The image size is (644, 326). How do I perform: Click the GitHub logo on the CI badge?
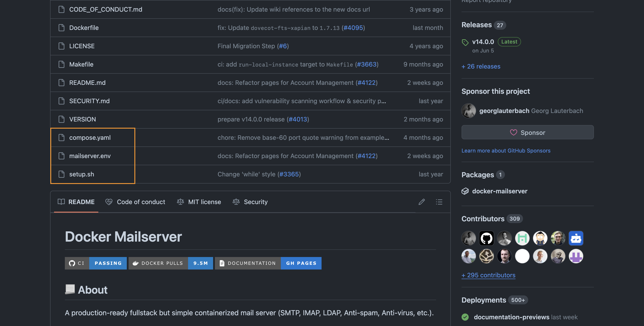point(72,263)
